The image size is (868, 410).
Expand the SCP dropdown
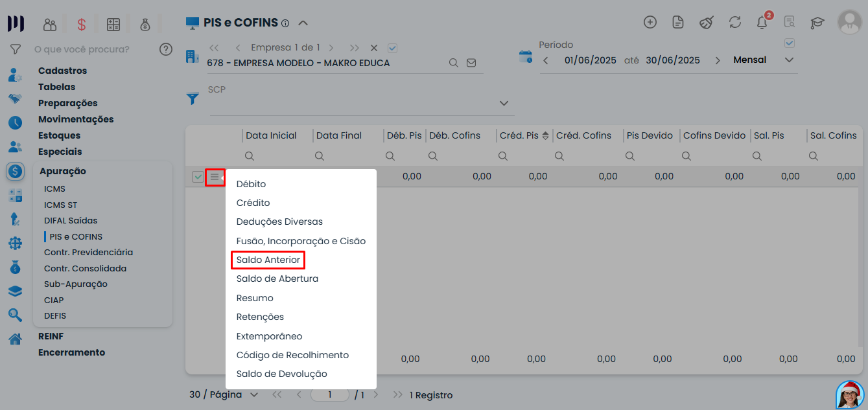[504, 103]
